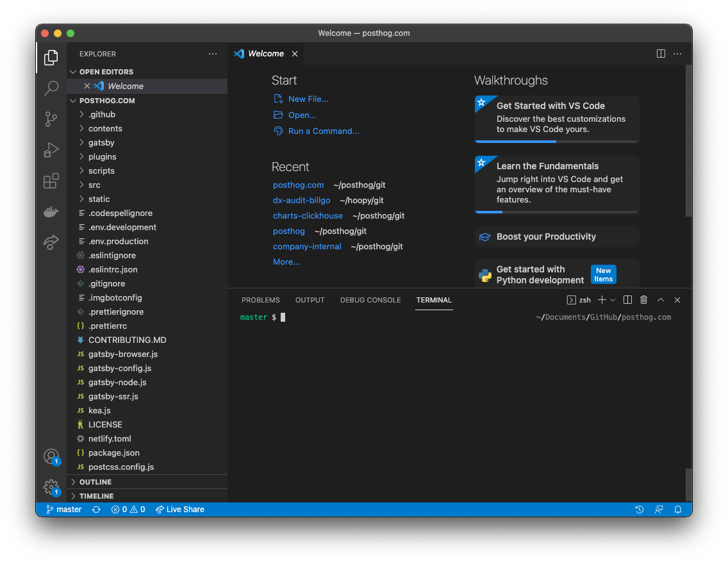Toggle the split editor layout icon
Image resolution: width=728 pixels, height=564 pixels.
pyautogui.click(x=660, y=54)
